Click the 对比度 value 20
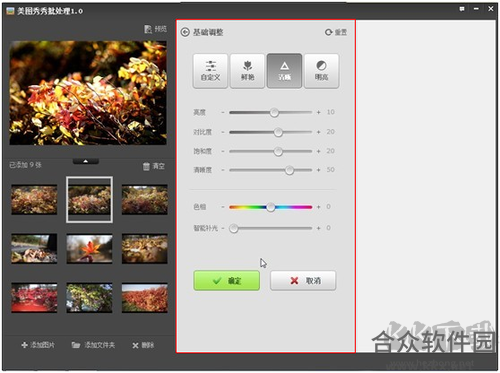 [330, 132]
